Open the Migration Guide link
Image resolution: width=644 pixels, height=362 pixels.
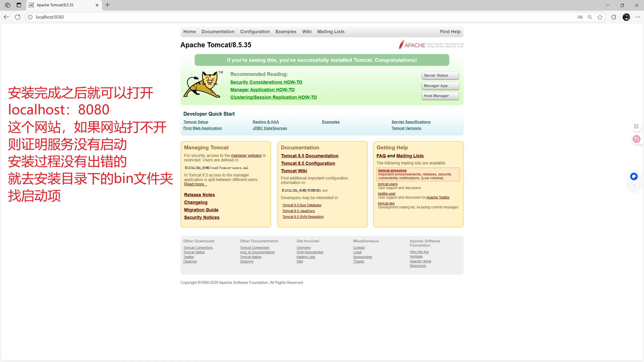click(201, 210)
